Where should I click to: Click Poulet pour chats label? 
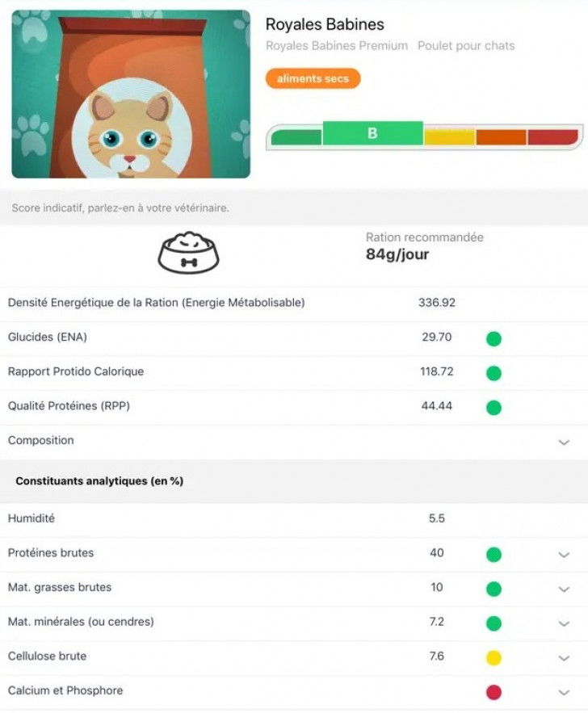coord(464,45)
